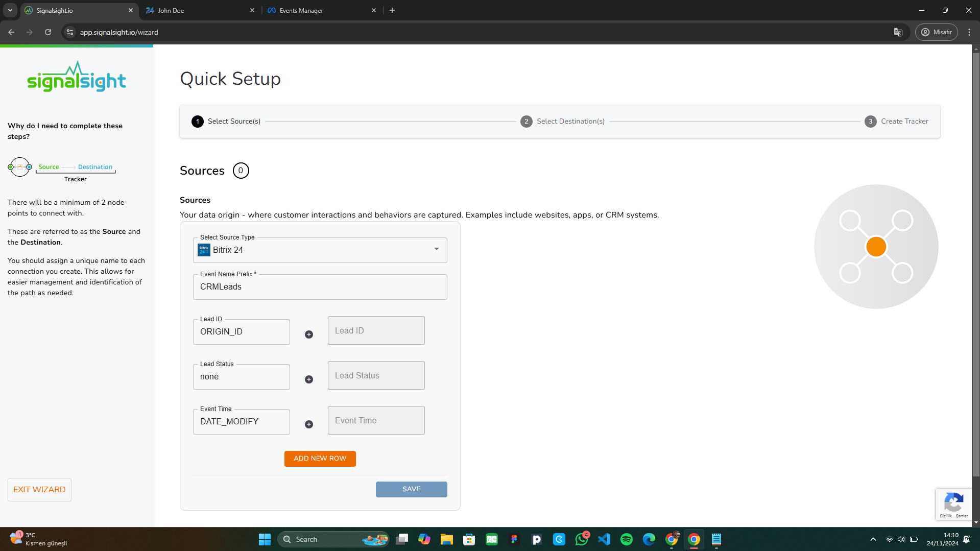Open Spotify from the taskbar
The image size is (980, 551).
(626, 539)
